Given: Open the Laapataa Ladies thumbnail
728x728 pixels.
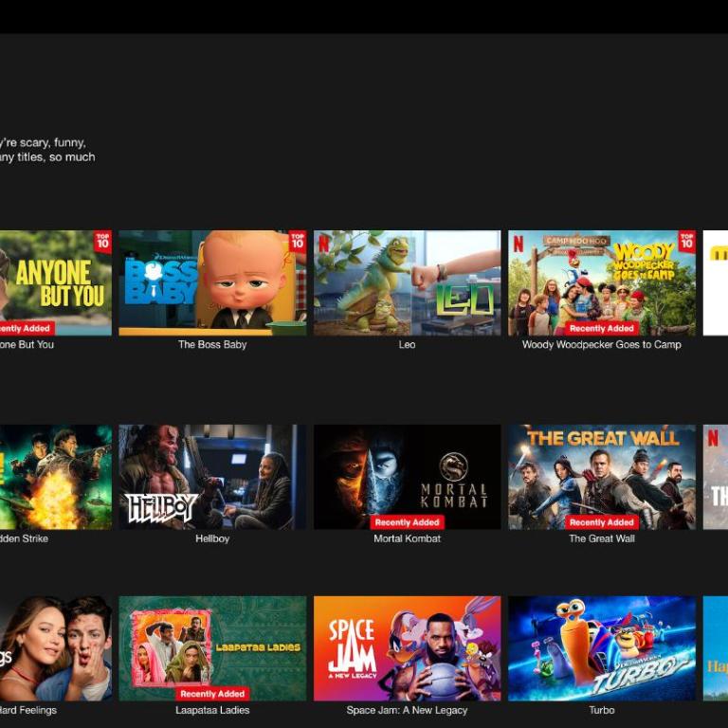Looking at the screenshot, I should [x=212, y=648].
